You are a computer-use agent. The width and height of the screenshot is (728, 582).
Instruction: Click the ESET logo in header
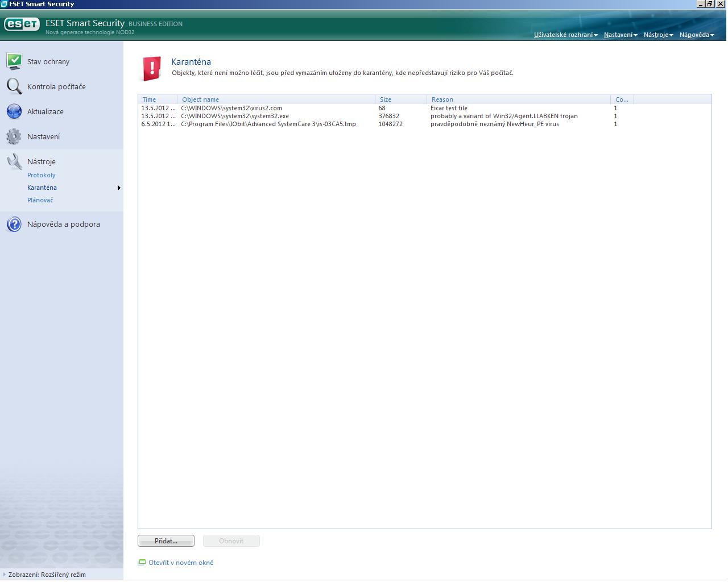pyautogui.click(x=22, y=24)
